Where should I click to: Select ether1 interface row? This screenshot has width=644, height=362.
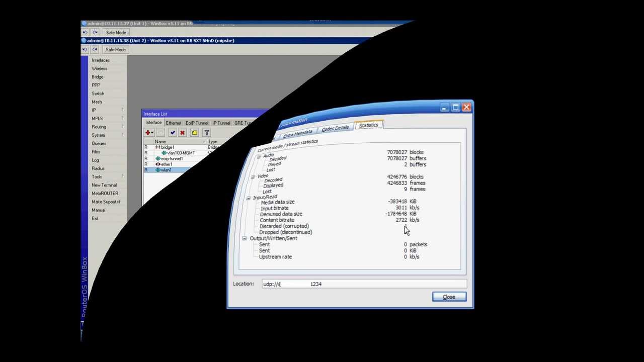coord(171,164)
